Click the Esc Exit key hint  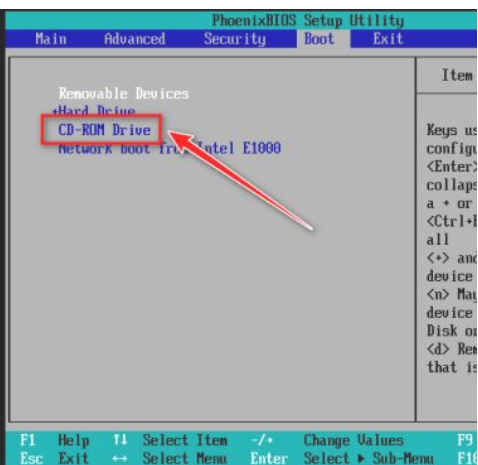[x=55, y=458]
